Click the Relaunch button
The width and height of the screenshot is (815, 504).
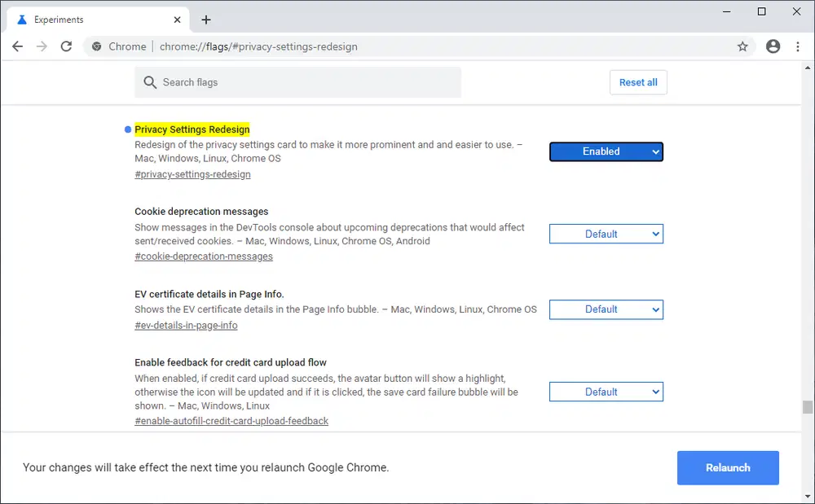727,467
